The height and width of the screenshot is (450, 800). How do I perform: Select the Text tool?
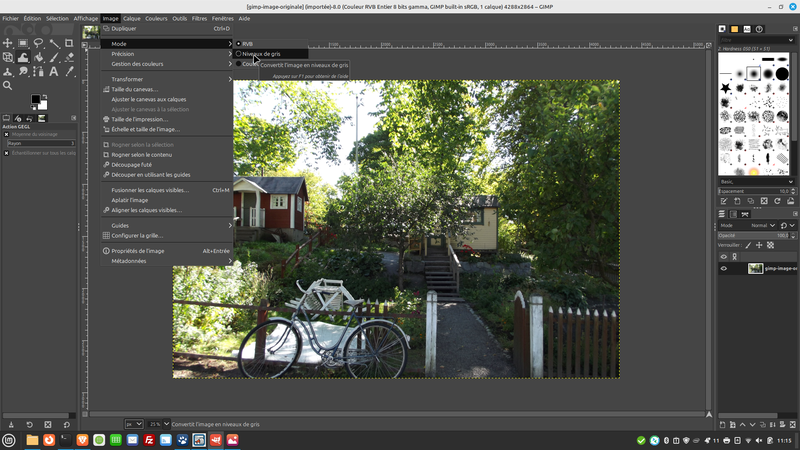53,71
